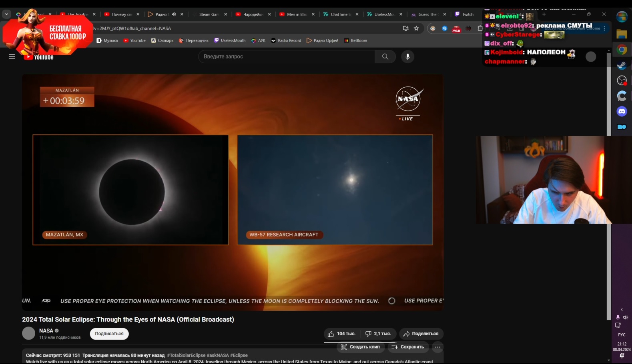Mute the Радио tab via speaker icon
The height and width of the screenshot is (364, 632).
click(x=174, y=14)
